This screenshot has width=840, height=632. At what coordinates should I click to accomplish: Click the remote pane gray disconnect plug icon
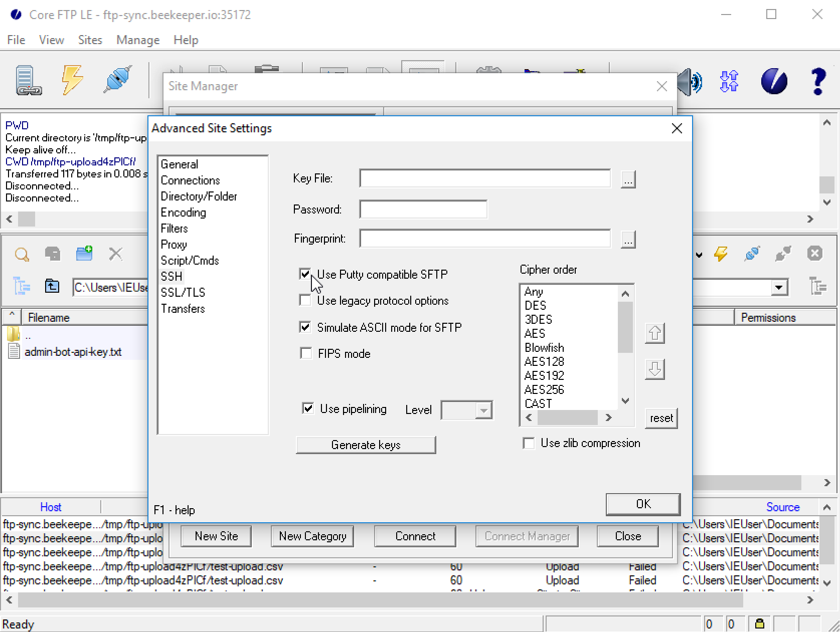[x=783, y=254]
